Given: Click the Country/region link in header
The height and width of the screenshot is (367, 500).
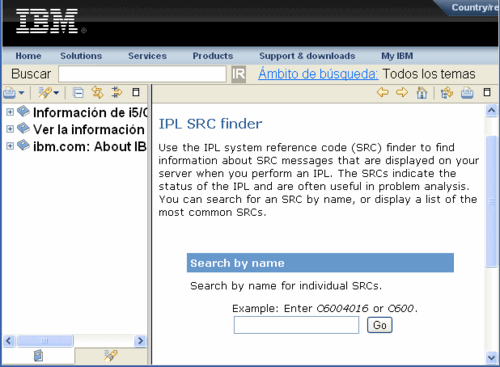Looking at the screenshot, I should [475, 7].
